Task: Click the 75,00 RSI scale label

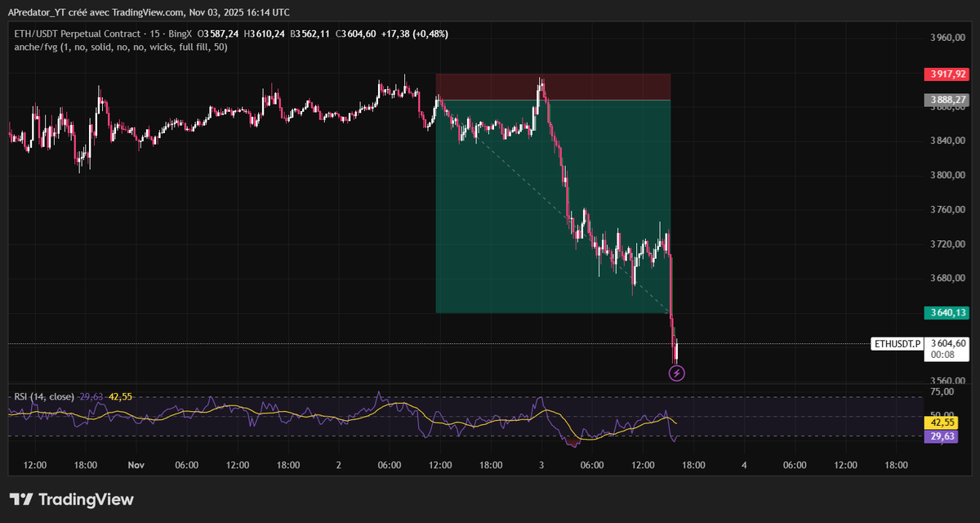Action: point(942,392)
